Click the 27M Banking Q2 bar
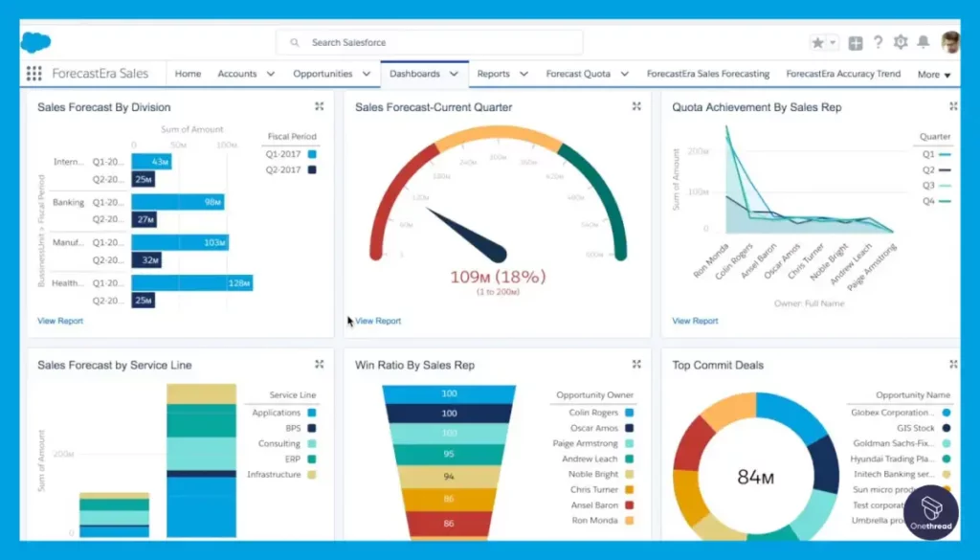The height and width of the screenshot is (560, 980). (x=144, y=219)
